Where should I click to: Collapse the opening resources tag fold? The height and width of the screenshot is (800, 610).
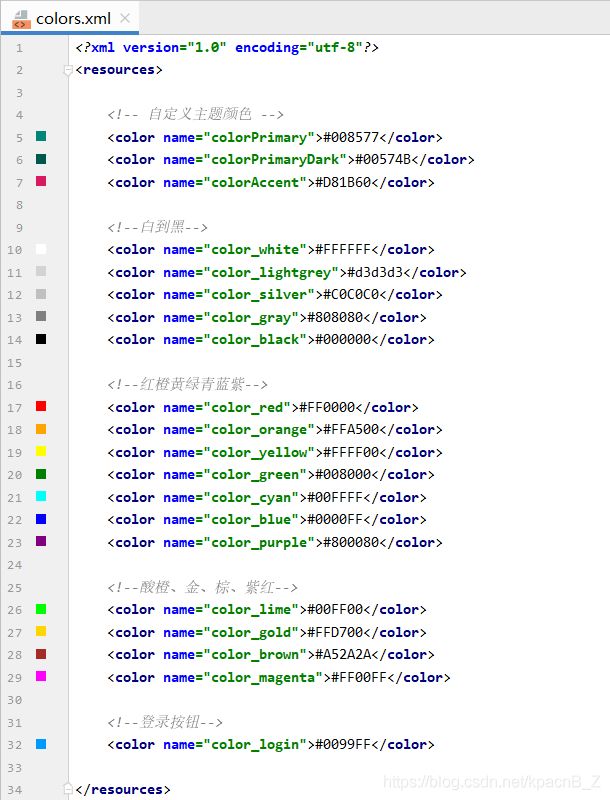(x=68, y=70)
